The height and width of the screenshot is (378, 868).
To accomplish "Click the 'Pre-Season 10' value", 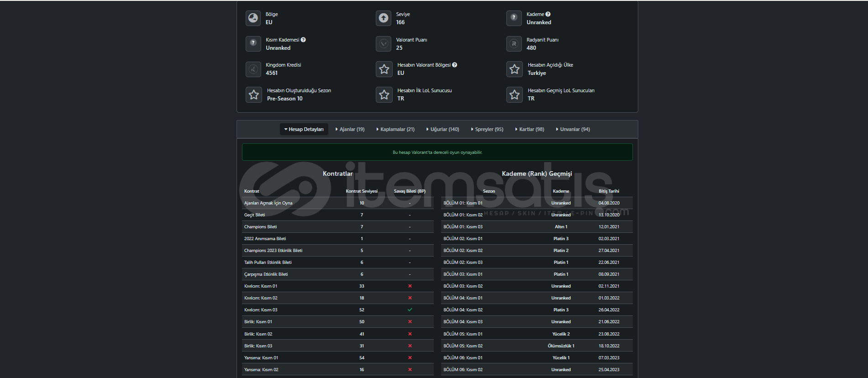I will (284, 99).
